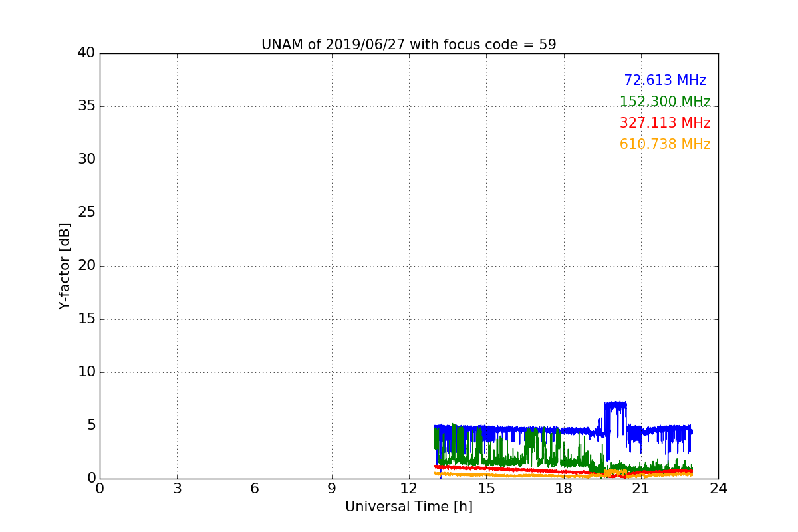Click the y-axis tick label 35
The image size is (798, 532).
coord(86,106)
